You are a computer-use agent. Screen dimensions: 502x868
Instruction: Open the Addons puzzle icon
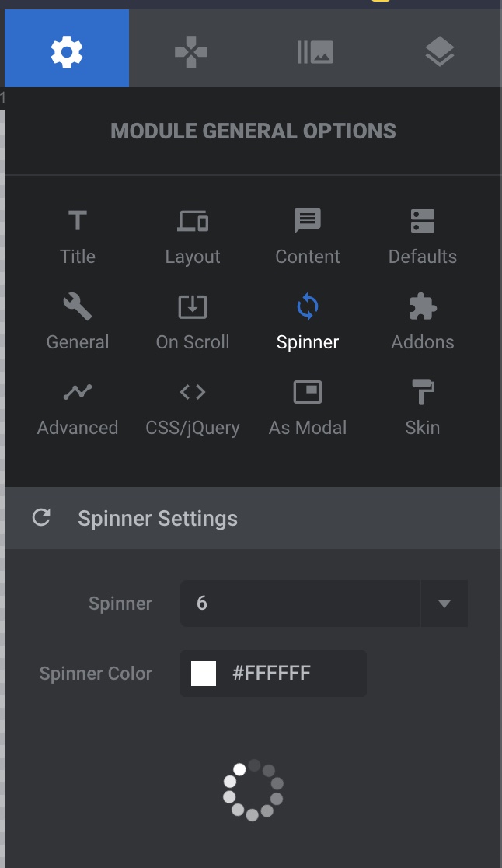point(423,307)
